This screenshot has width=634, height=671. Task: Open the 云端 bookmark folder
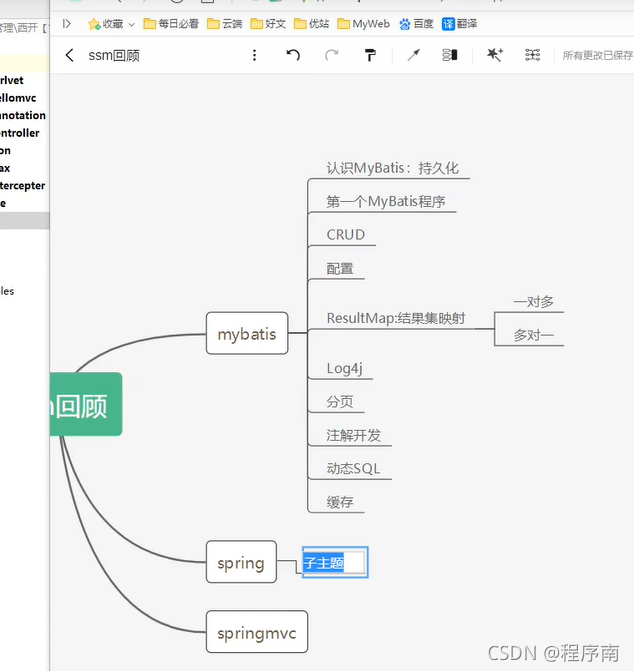pos(225,24)
